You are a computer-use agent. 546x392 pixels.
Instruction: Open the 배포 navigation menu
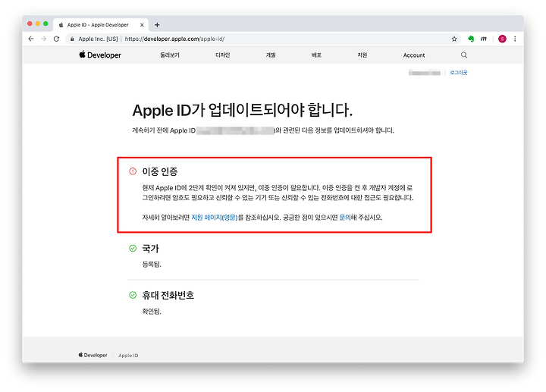tap(316, 55)
